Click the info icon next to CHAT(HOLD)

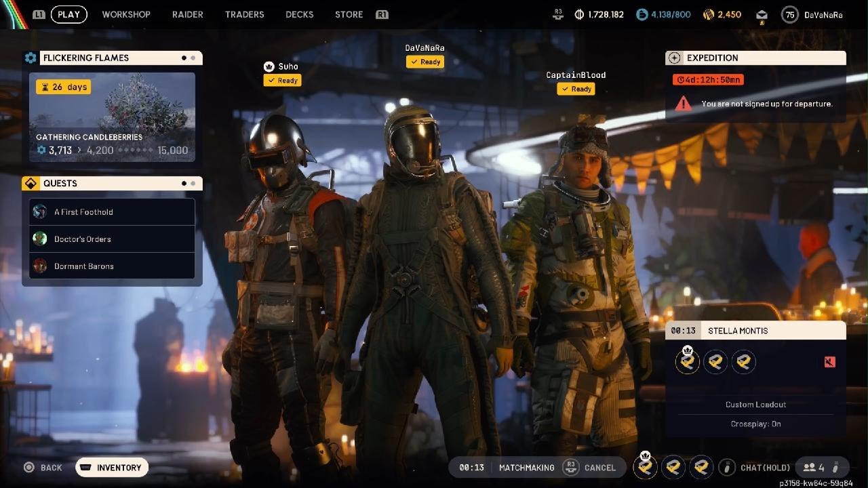[x=727, y=468]
